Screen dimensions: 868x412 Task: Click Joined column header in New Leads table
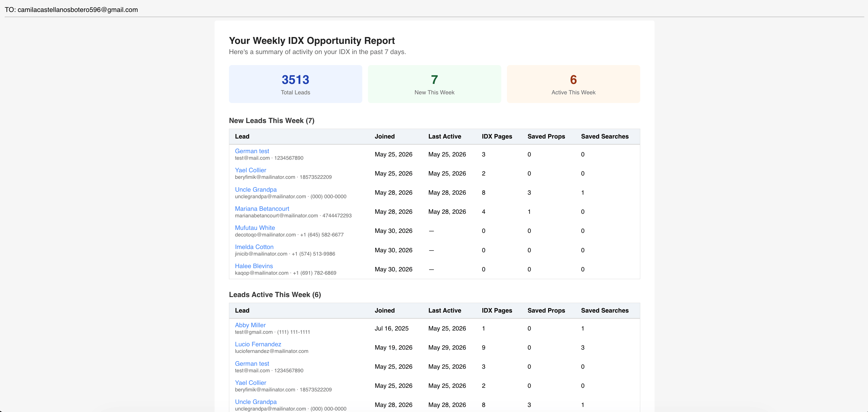pyautogui.click(x=384, y=136)
